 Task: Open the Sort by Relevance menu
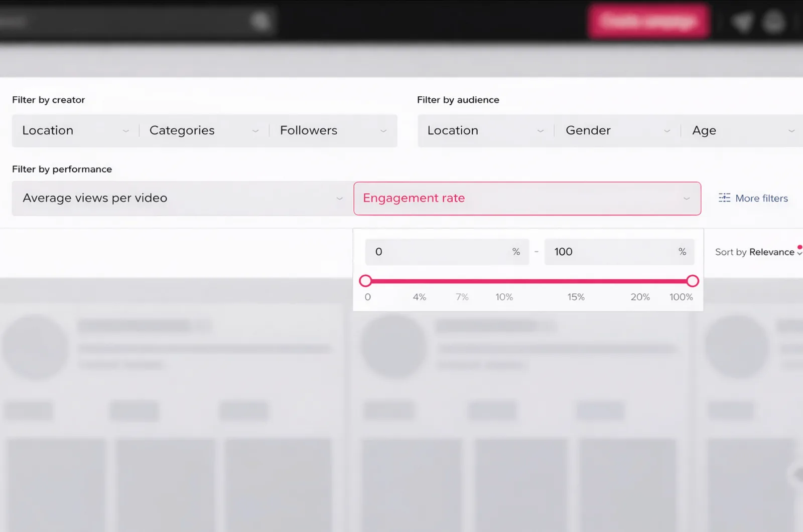tap(758, 252)
